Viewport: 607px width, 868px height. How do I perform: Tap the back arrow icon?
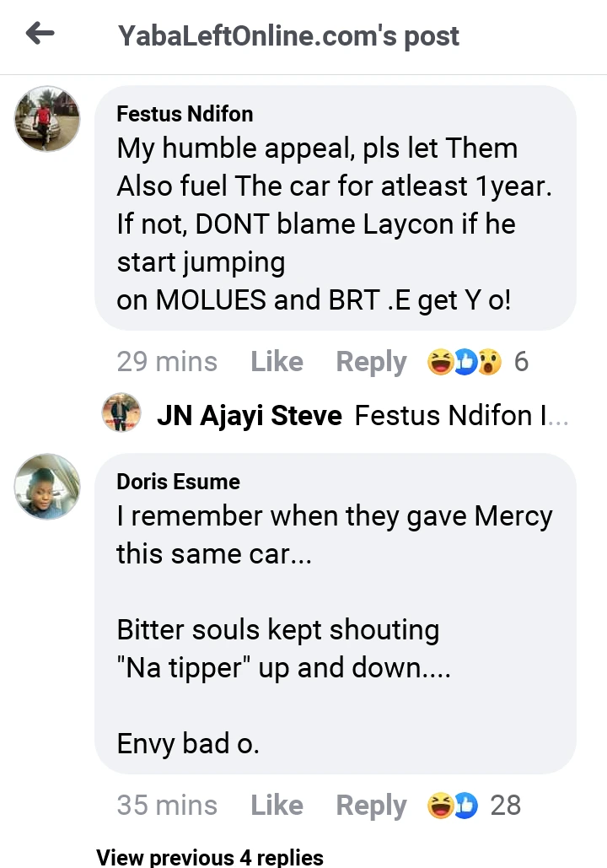pos(40,35)
